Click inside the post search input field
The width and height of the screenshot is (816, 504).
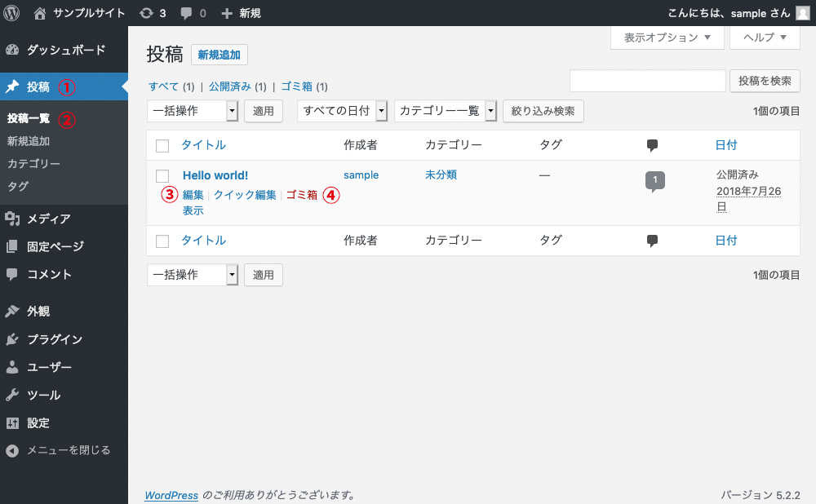(647, 81)
